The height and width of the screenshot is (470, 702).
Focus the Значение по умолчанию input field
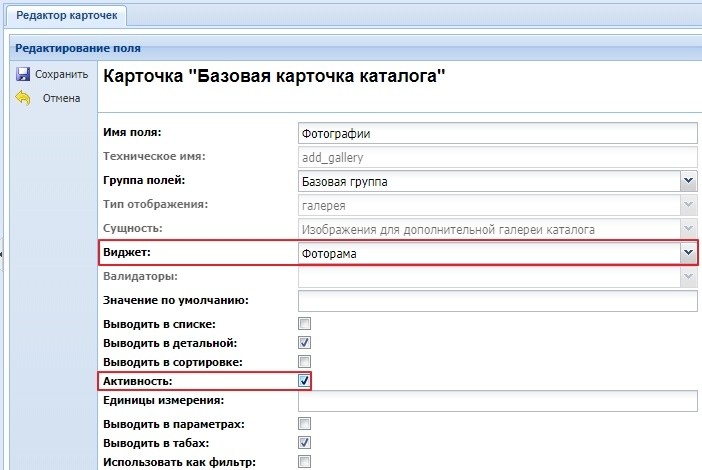tap(497, 301)
